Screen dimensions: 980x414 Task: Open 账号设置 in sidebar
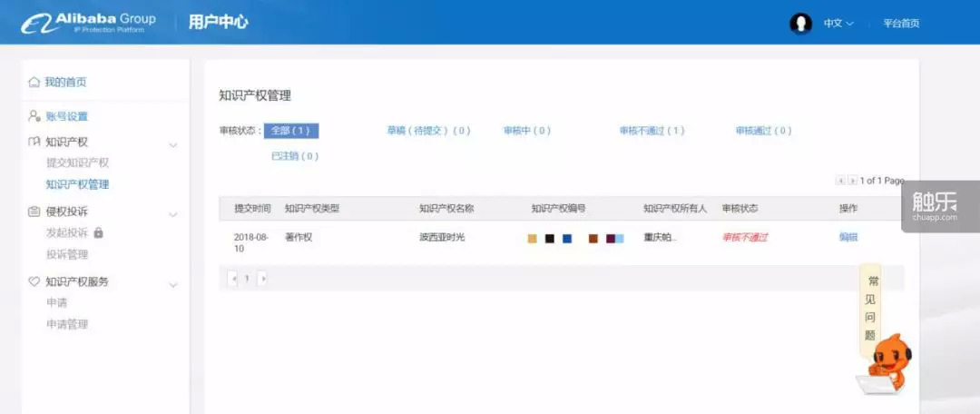[x=67, y=116]
